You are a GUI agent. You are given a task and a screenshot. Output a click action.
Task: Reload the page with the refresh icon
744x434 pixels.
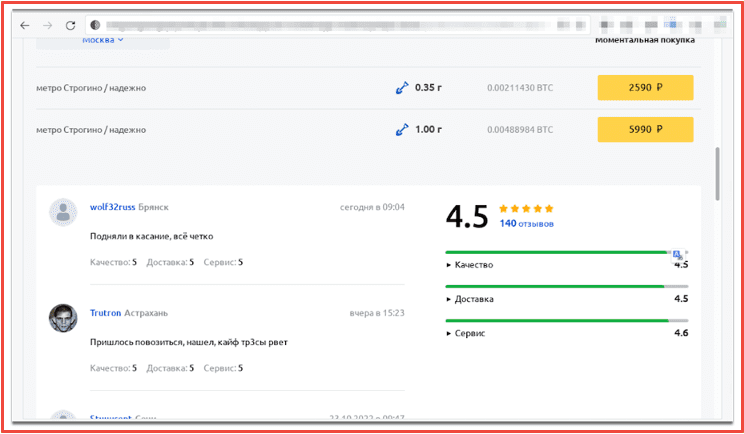[70, 26]
